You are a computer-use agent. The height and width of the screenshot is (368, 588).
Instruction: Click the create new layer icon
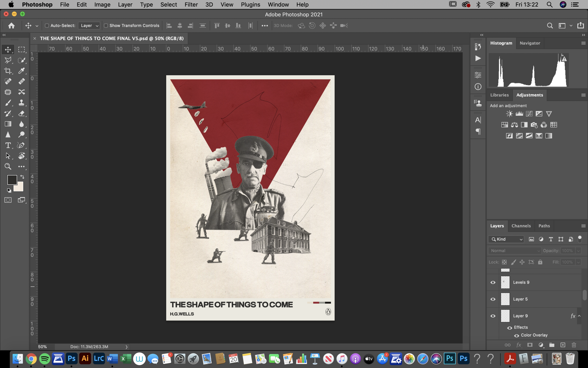pyautogui.click(x=563, y=345)
